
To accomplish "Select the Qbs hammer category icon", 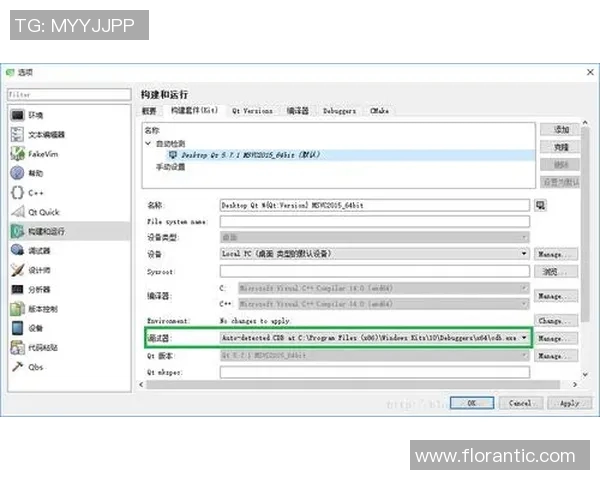I will click(x=17, y=367).
